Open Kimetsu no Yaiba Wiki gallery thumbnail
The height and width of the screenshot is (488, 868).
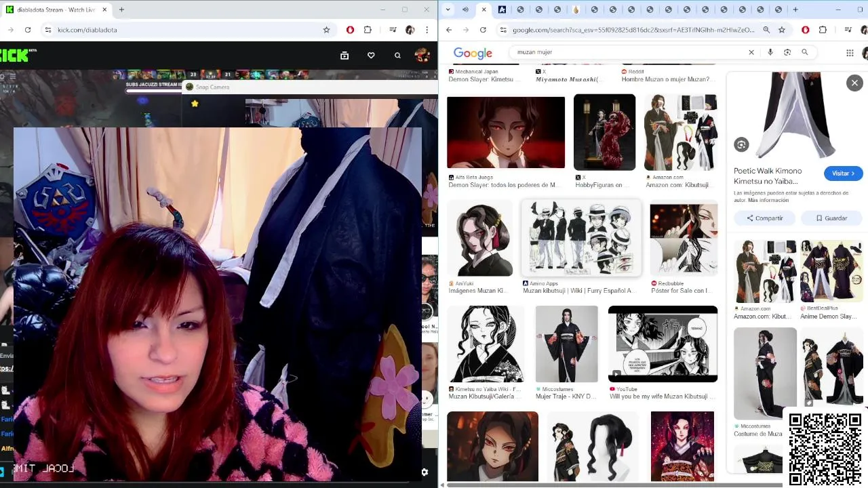point(486,344)
